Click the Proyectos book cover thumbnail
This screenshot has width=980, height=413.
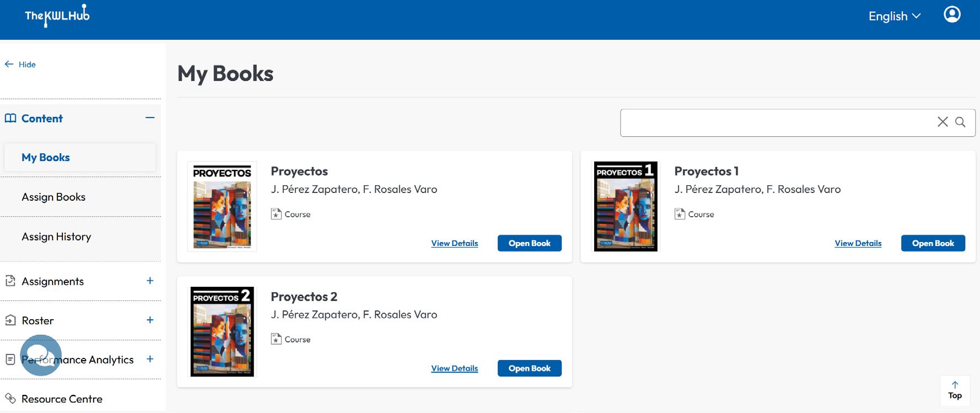(x=222, y=206)
